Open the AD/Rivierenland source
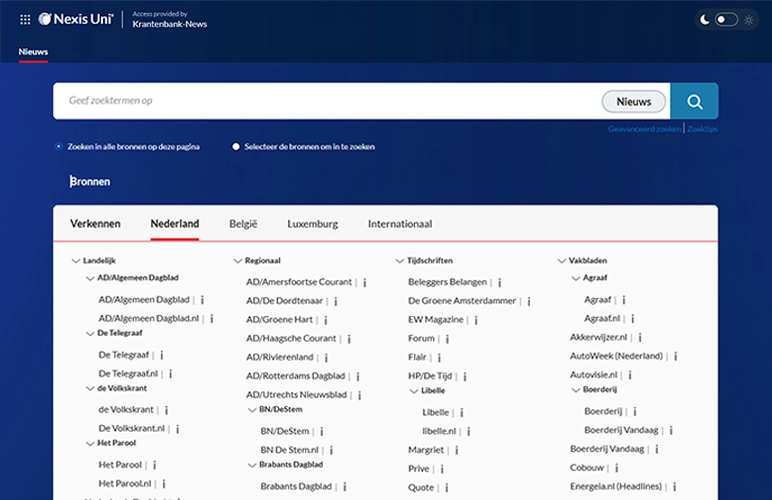The width and height of the screenshot is (772, 500). pos(280,357)
